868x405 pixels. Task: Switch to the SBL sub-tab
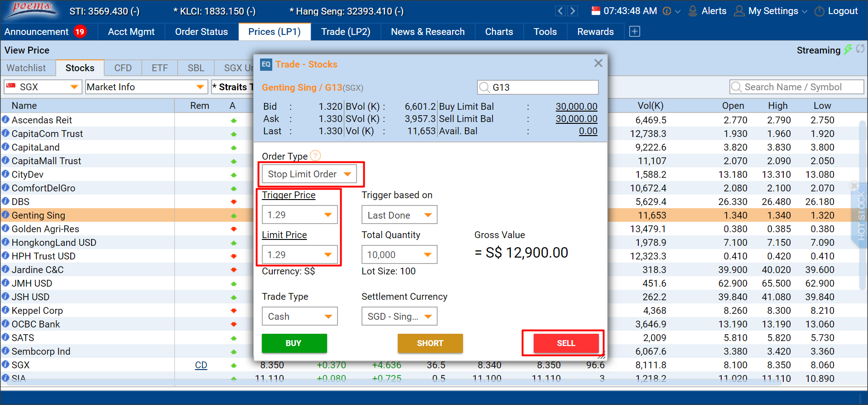(196, 68)
